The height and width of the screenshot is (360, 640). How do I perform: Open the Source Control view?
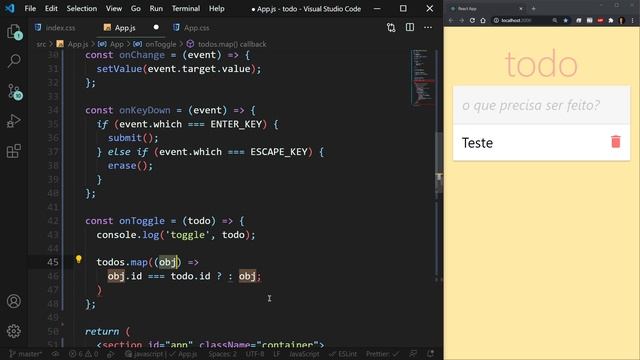(14, 91)
